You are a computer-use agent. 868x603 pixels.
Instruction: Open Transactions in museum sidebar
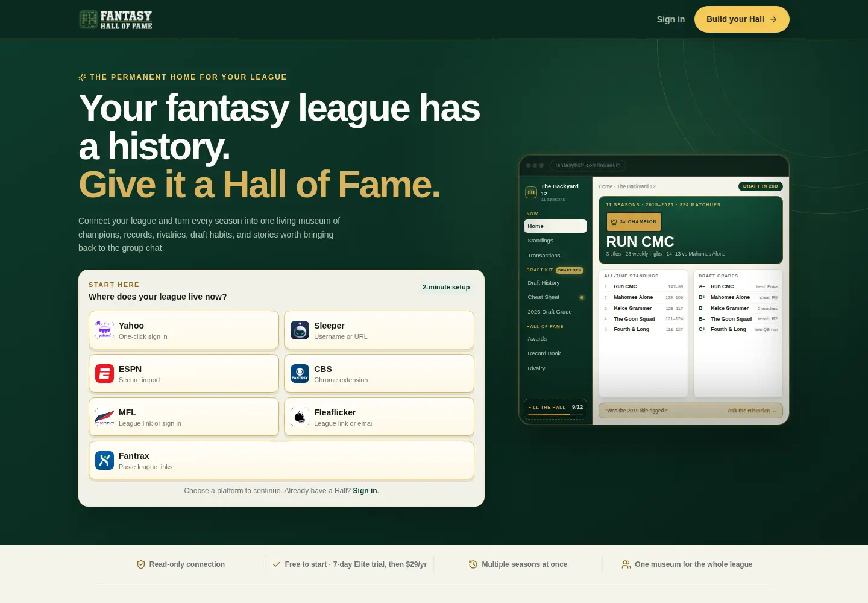(555, 256)
